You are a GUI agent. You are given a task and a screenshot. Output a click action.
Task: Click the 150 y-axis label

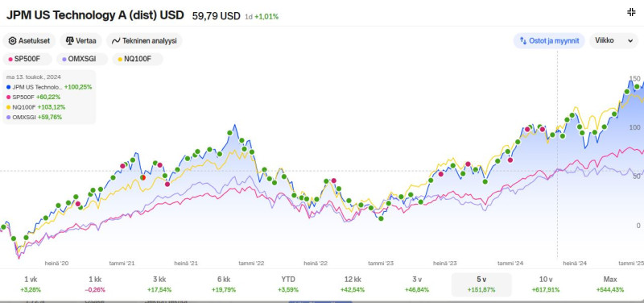634,78
